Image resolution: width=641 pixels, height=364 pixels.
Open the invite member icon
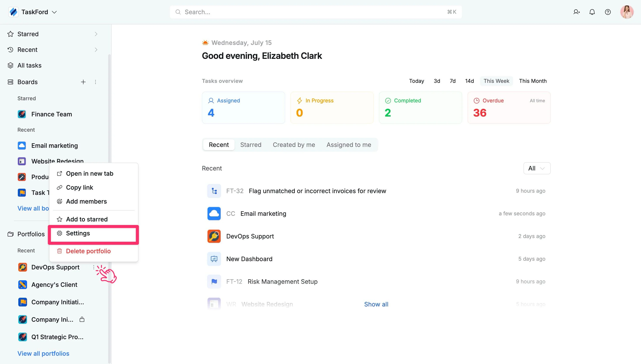(x=576, y=12)
